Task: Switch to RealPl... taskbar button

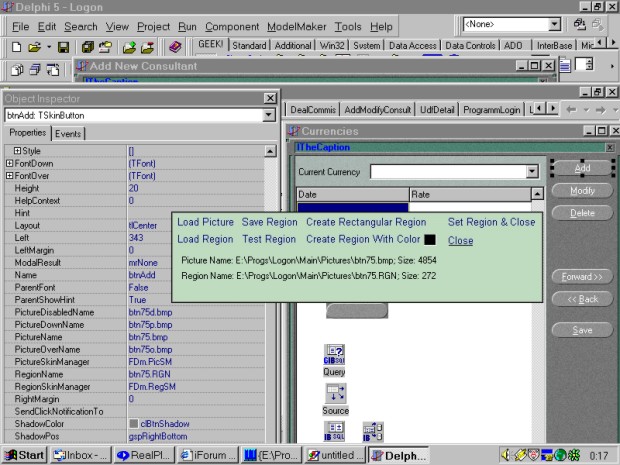Action: click(x=145, y=455)
